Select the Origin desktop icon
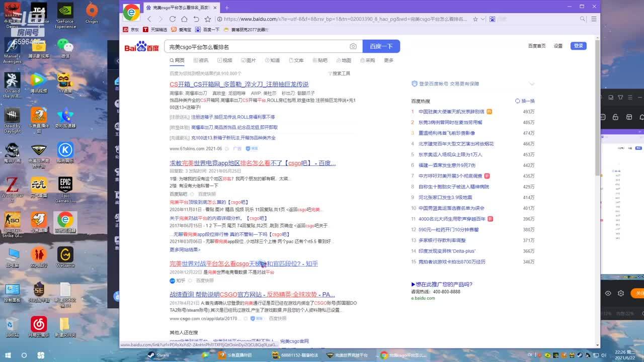Screen dimensions: 644x362 (x=92, y=14)
